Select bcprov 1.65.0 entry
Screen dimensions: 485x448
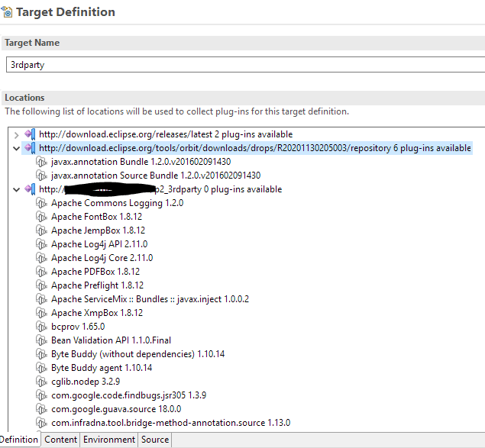[x=78, y=327]
